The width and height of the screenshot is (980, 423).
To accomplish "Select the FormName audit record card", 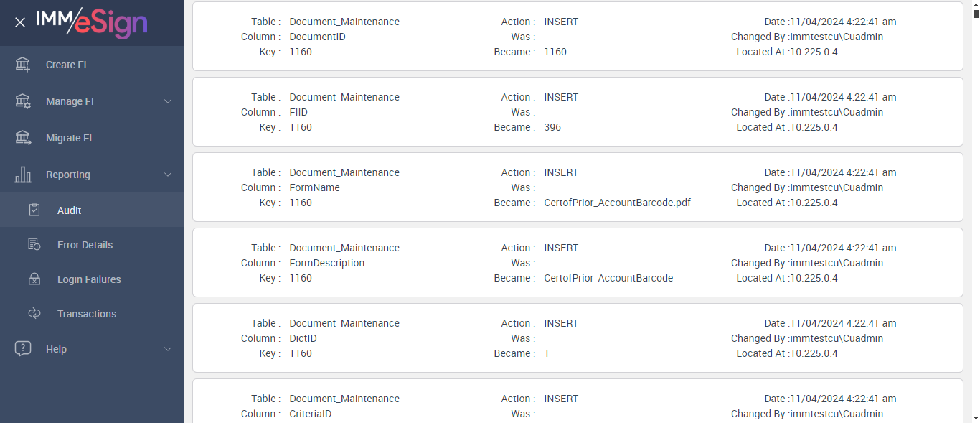I will point(578,187).
